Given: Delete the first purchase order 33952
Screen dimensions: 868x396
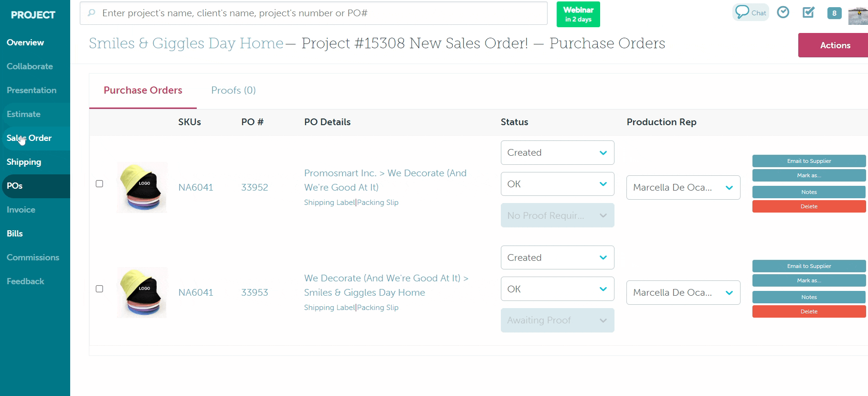Looking at the screenshot, I should click(x=809, y=206).
